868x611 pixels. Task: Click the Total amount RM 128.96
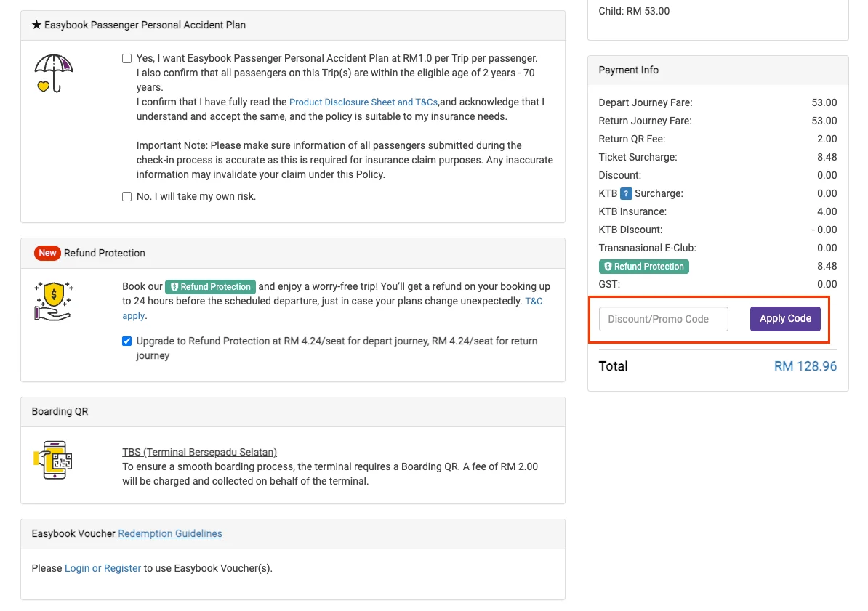pos(805,366)
